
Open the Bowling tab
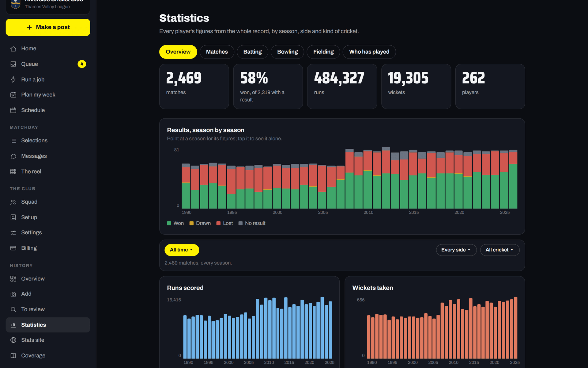[287, 52]
